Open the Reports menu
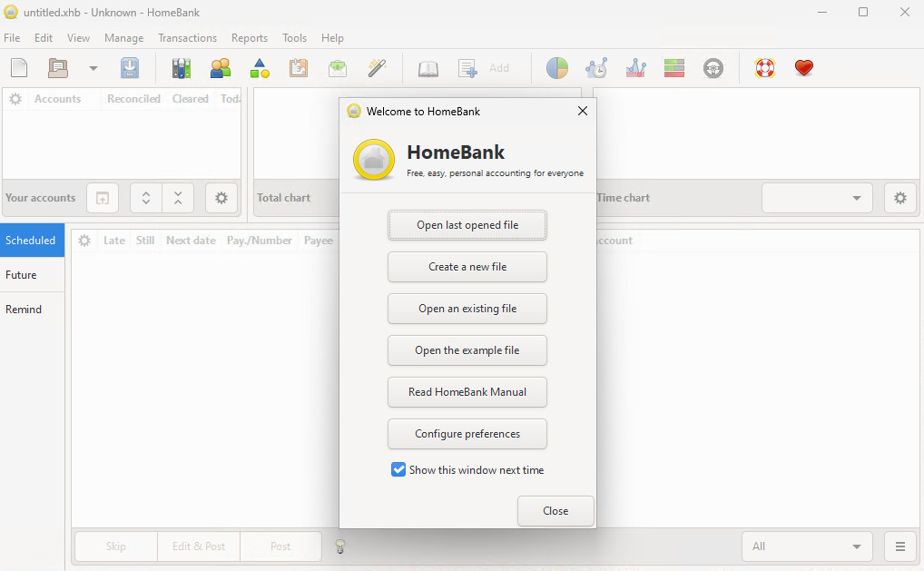 pyautogui.click(x=250, y=38)
